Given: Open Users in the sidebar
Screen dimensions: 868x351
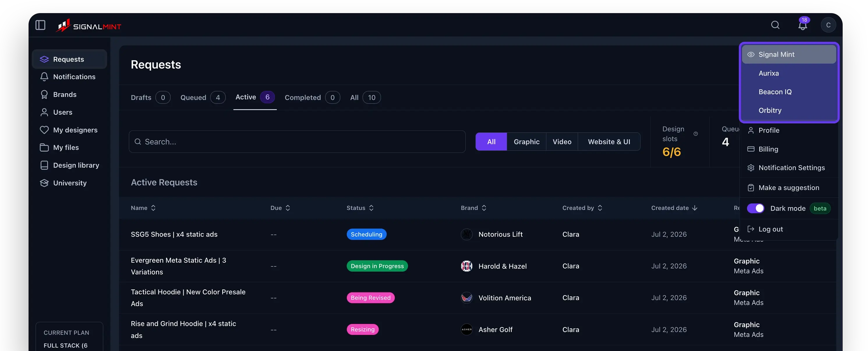Looking at the screenshot, I should click(69, 112).
